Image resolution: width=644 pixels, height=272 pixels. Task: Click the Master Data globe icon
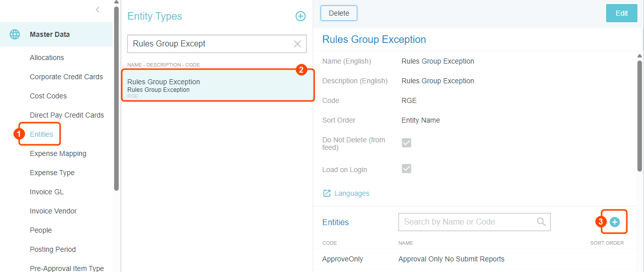(x=15, y=34)
